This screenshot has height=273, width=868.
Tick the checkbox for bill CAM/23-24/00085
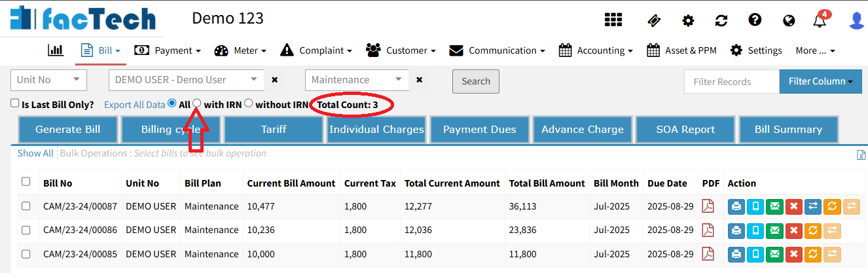[26, 255]
